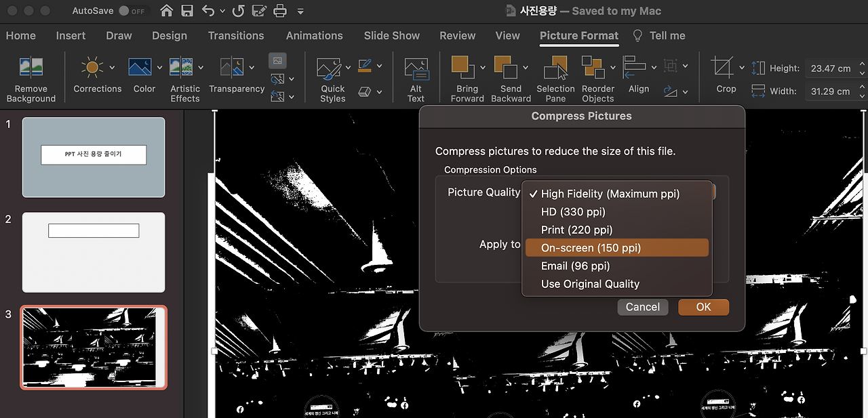Open the Design ribbon tab

point(170,35)
